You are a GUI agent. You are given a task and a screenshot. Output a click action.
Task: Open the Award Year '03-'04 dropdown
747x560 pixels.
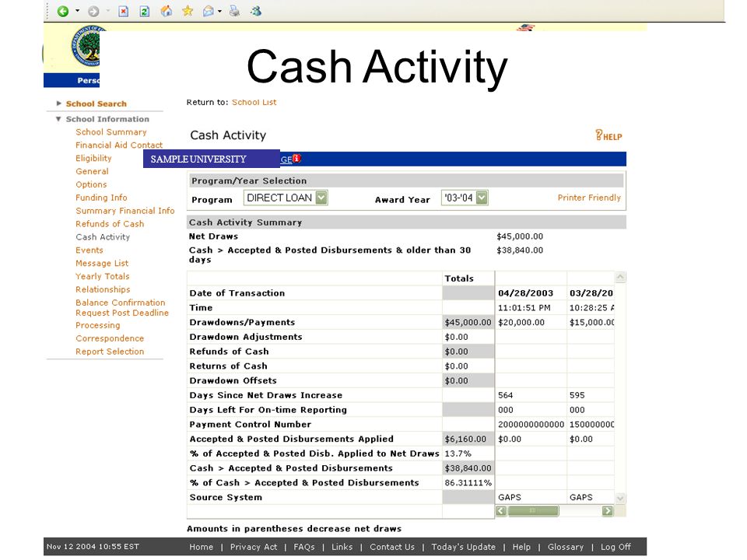(x=465, y=198)
